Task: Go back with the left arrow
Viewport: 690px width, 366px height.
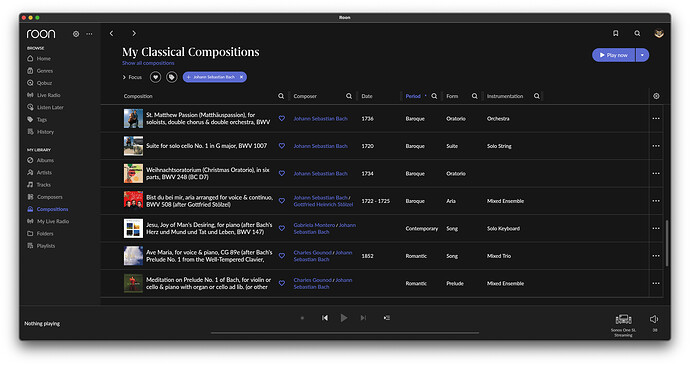Action: [111, 33]
